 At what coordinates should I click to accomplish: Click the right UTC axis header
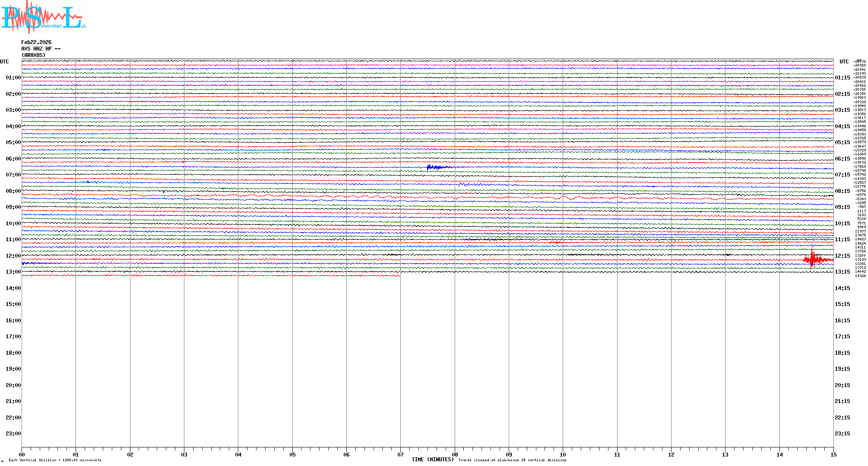coord(844,62)
